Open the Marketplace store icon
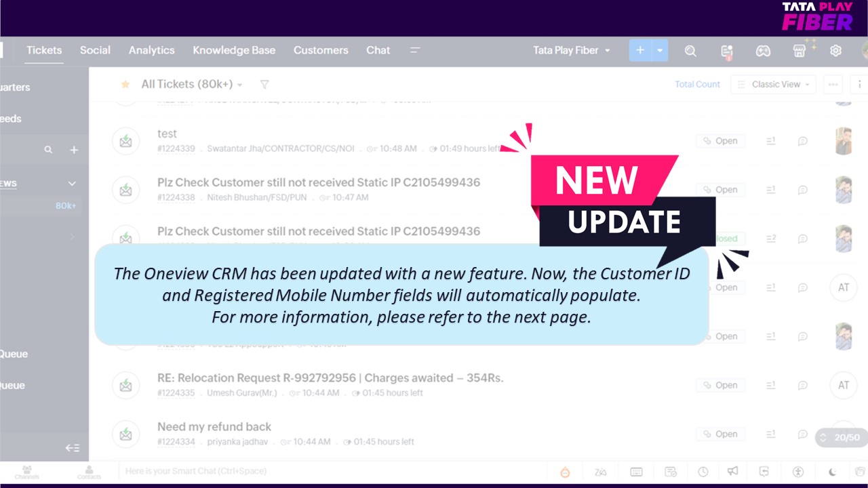Image resolution: width=868 pixels, height=488 pixels. coord(800,51)
